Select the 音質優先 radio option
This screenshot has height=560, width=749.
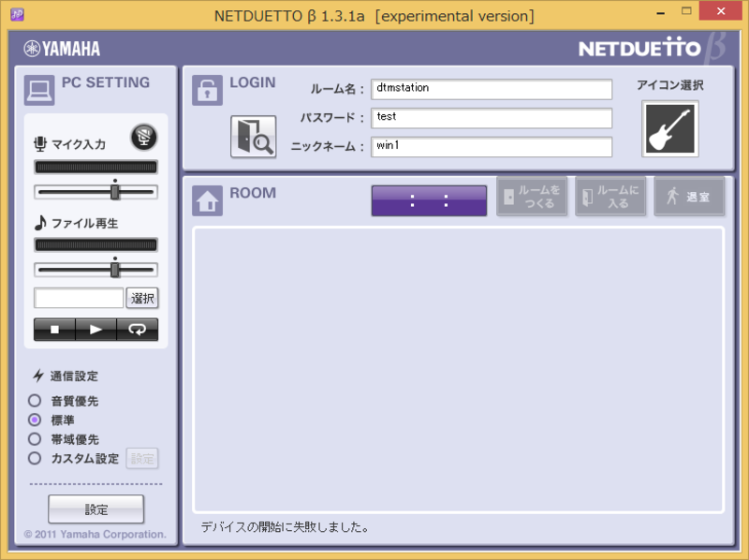pyautogui.click(x=35, y=401)
